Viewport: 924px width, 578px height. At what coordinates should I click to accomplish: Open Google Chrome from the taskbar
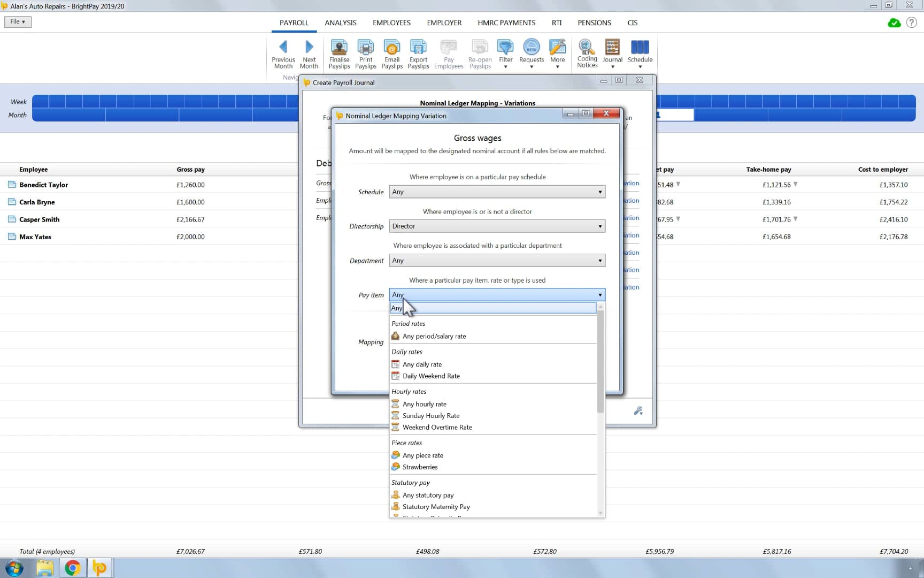pos(73,568)
